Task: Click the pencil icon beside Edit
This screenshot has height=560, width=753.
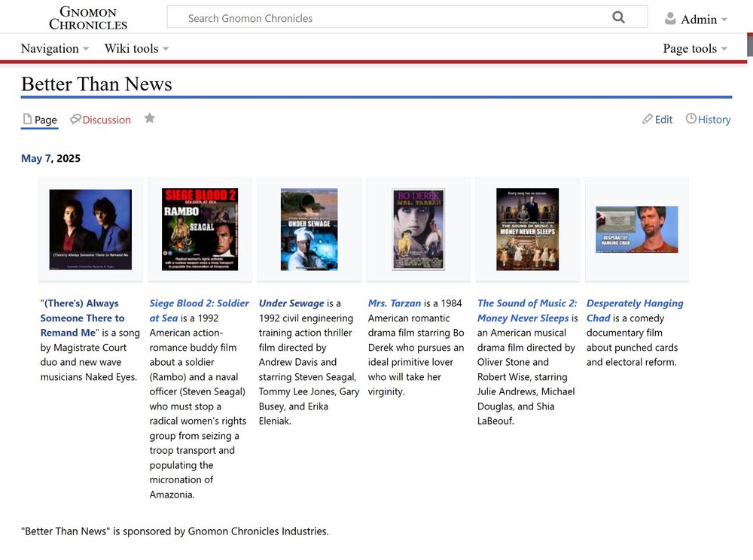Action: [x=648, y=118]
